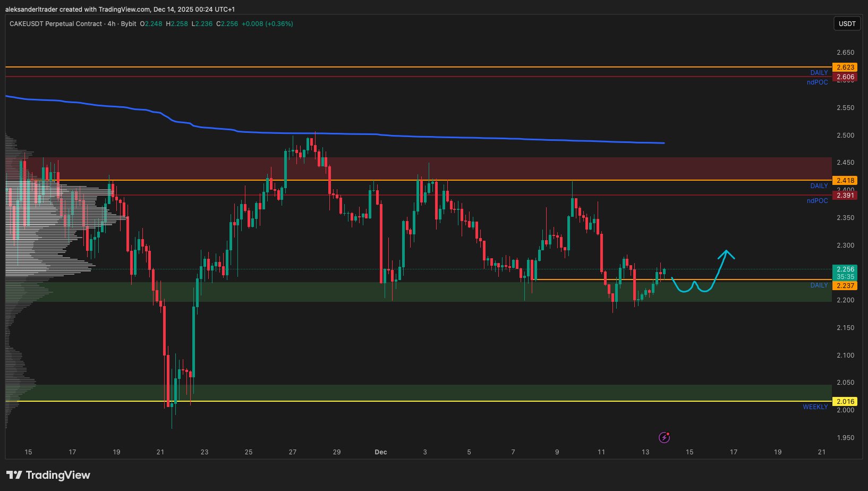Click the 25 date label on the time axis
868x491 pixels.
coord(249,452)
